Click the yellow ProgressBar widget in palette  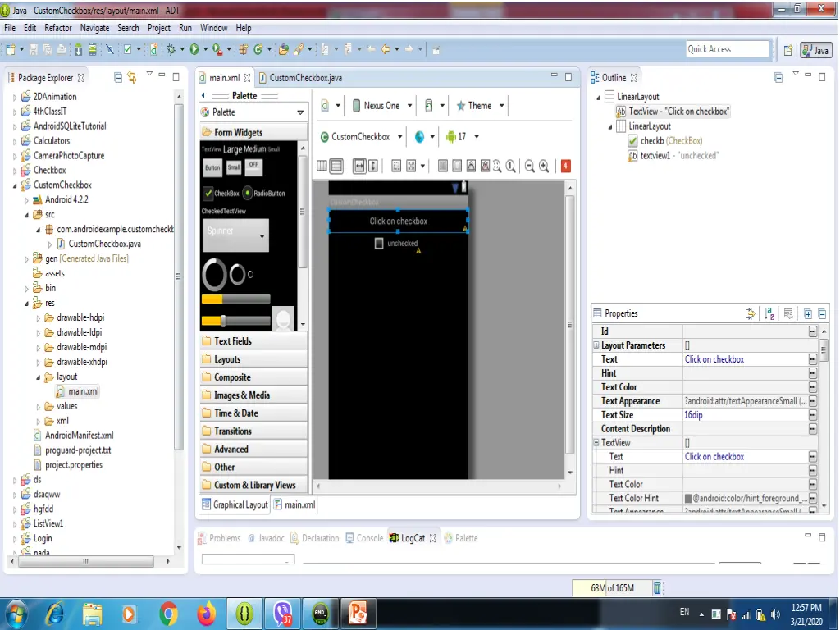[235, 299]
